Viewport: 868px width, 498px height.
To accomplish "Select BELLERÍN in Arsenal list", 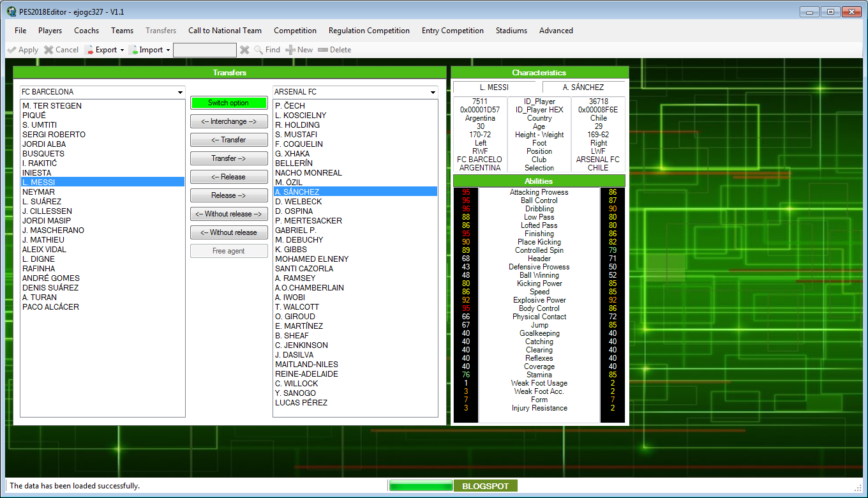I will [355, 163].
